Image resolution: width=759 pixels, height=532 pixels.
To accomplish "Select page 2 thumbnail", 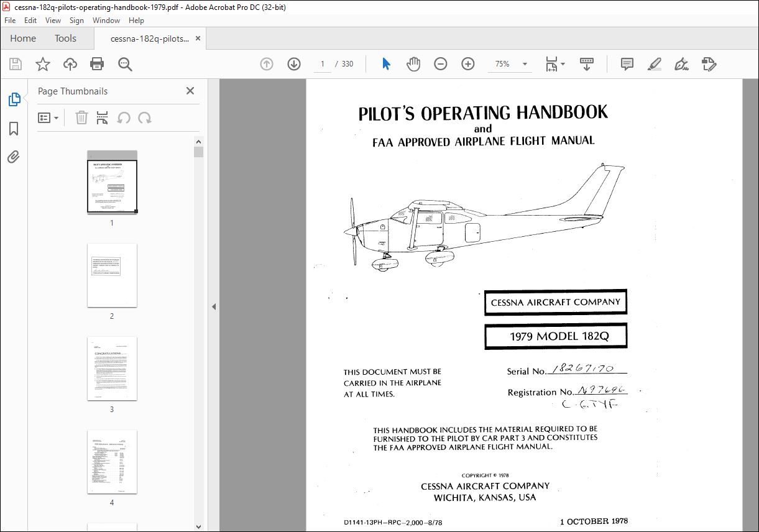I will 112,275.
